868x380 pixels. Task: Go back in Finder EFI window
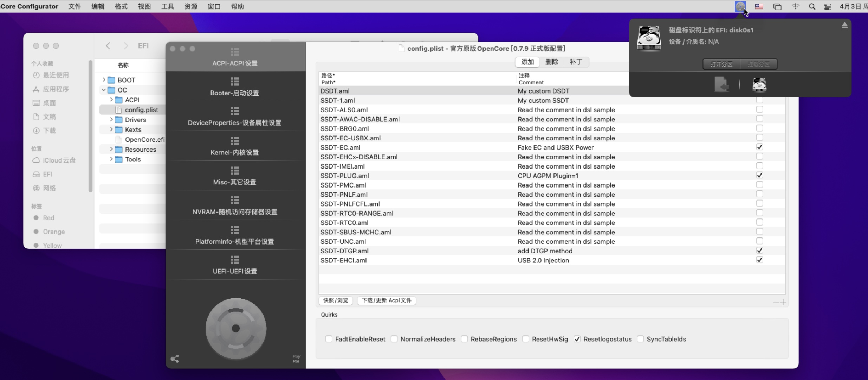[108, 46]
